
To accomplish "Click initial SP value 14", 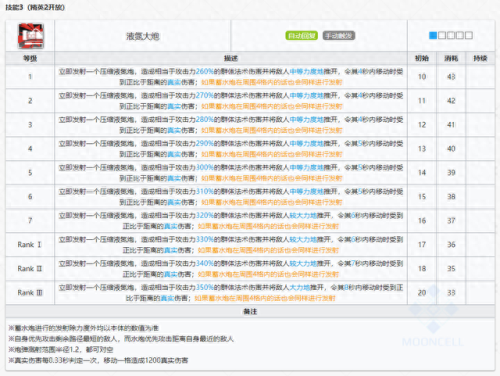I will (422, 173).
